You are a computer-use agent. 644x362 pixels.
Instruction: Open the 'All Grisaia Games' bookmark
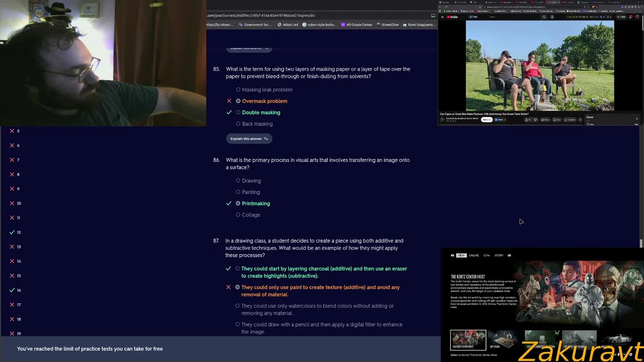[356, 25]
